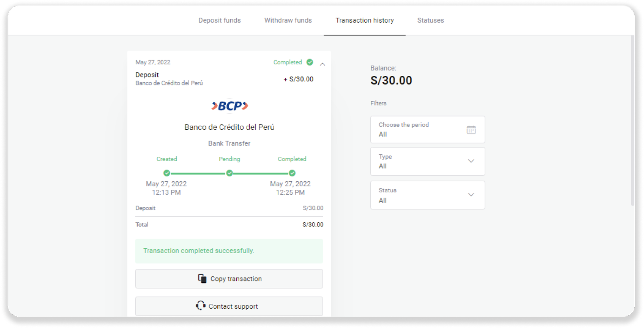Screen dimensions: 644x328
Task: Click the page's vertical scrollbar
Action: 632,121
